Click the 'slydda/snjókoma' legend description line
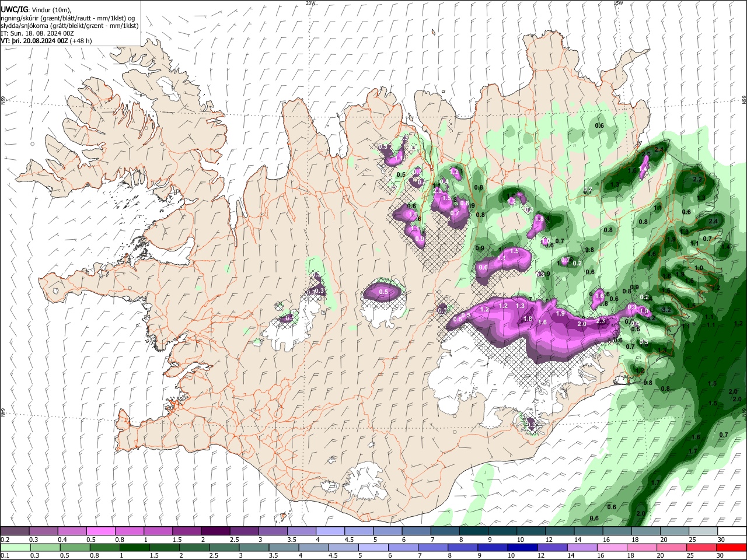 click(x=70, y=26)
